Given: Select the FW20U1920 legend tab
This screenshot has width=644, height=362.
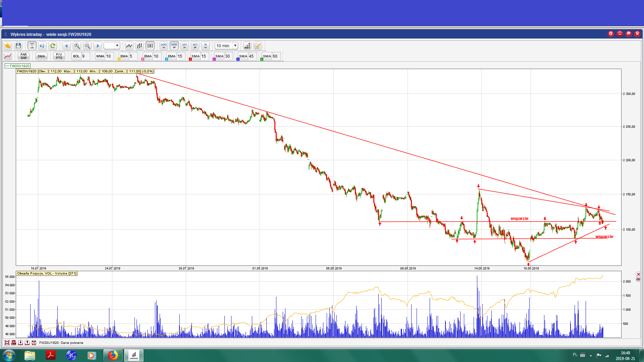Looking at the screenshot, I should coord(18,66).
